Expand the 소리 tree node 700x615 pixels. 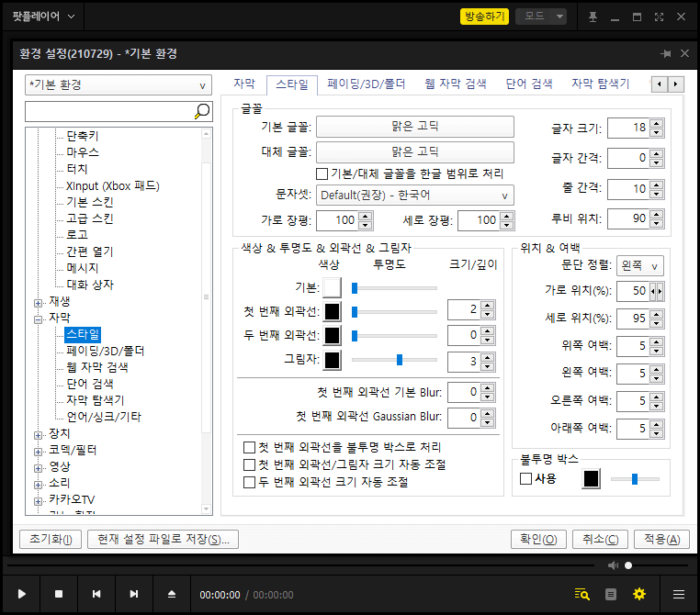tap(38, 485)
